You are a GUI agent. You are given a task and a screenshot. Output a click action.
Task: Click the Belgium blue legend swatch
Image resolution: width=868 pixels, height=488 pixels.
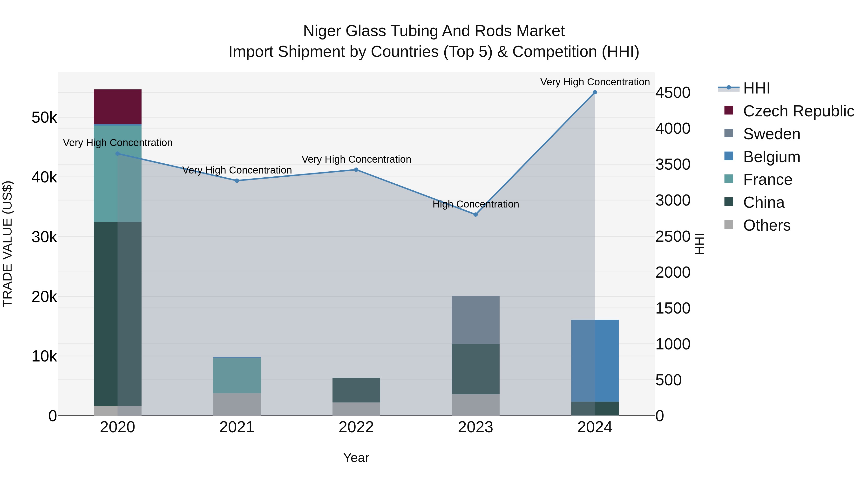click(x=728, y=156)
